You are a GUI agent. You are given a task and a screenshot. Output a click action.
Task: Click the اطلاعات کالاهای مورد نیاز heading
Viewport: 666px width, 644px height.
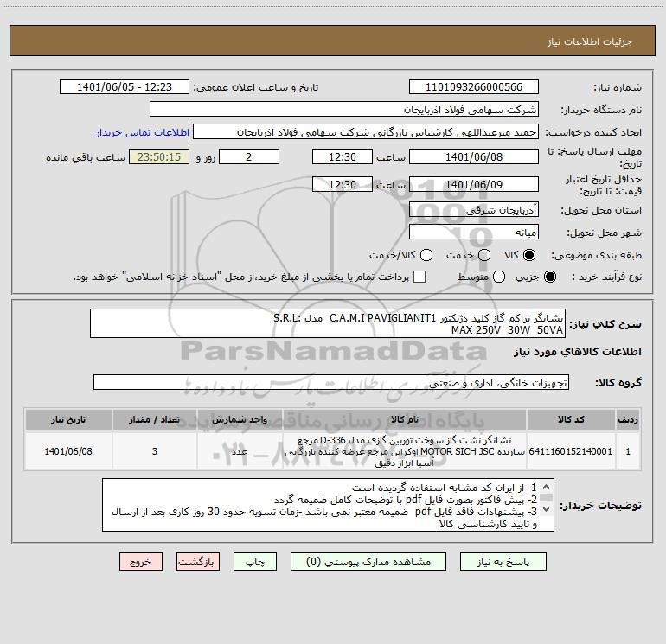577,352
